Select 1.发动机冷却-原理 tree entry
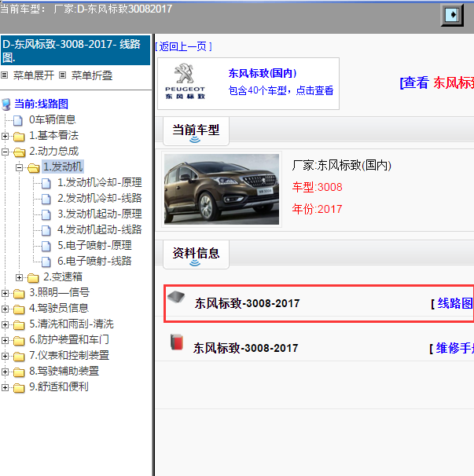The height and width of the screenshot is (476, 474). coord(100,182)
